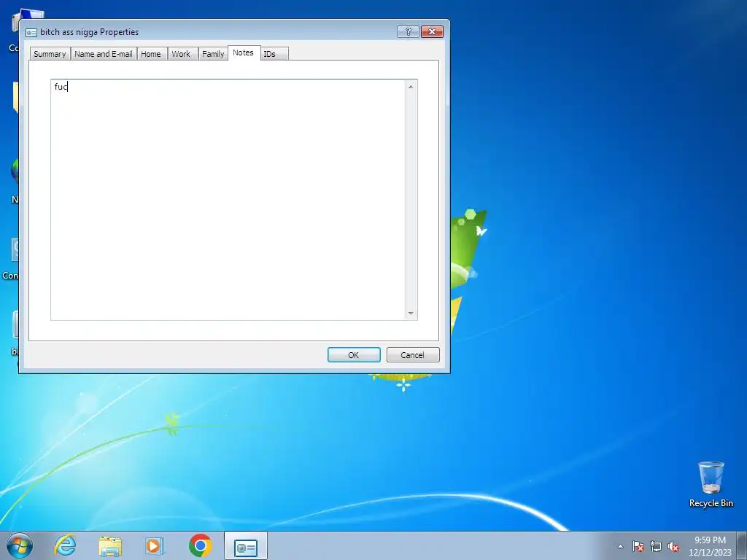Cancel the contact properties dialog
Viewport: 747px width, 560px height.
(413, 355)
